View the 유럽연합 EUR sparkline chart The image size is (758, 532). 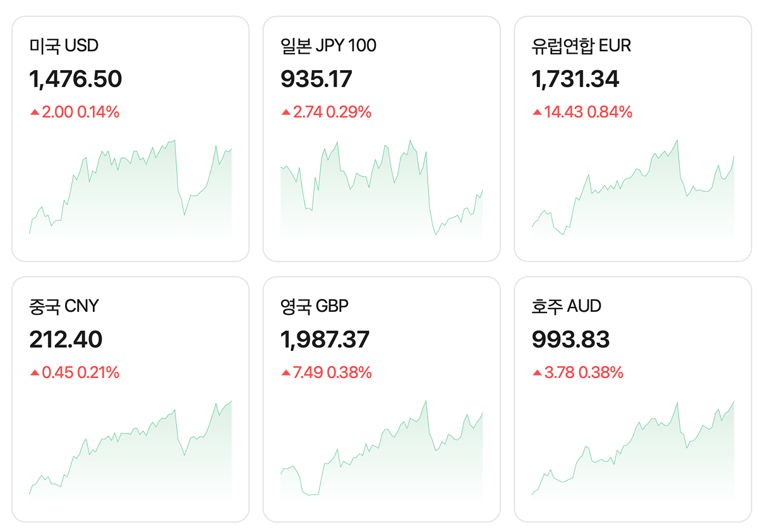[633, 189]
